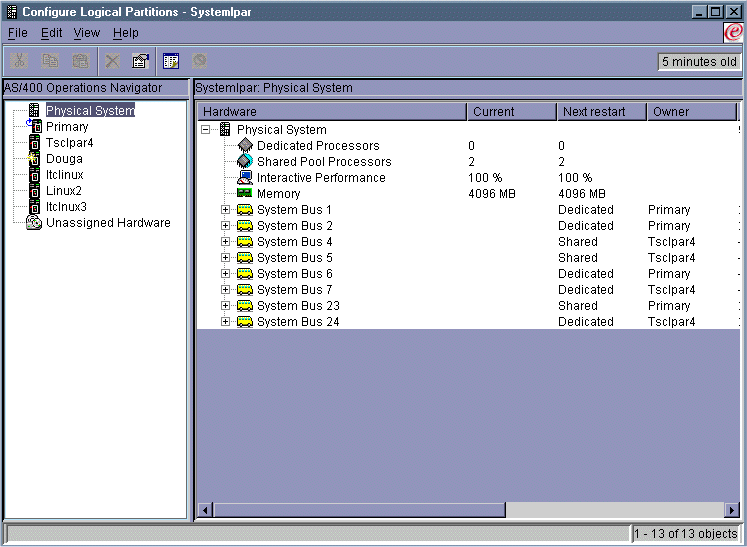The height and width of the screenshot is (547, 747).
Task: Click the Physical System icon in hardware list
Action: [225, 129]
